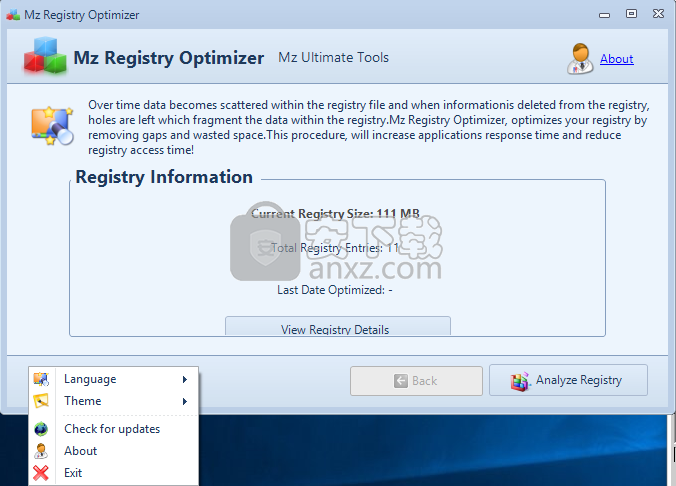
Task: Click the Current Registry Size text
Action: click(x=335, y=214)
